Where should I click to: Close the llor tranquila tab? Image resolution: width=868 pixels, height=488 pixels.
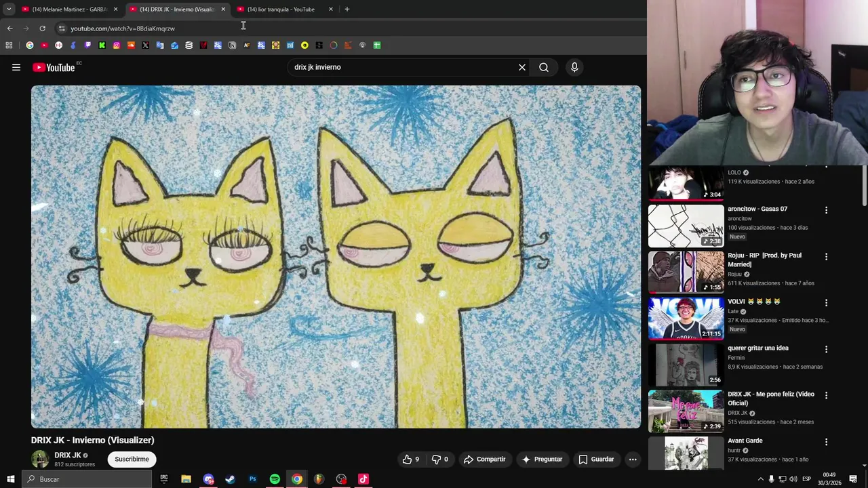click(331, 9)
